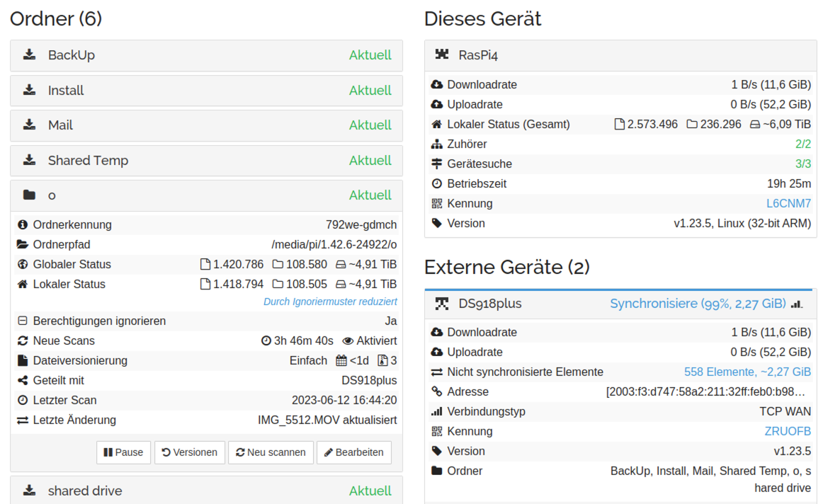Open the ZRUOFB device ID link
Image resolution: width=823 pixels, height=504 pixels.
click(x=788, y=431)
